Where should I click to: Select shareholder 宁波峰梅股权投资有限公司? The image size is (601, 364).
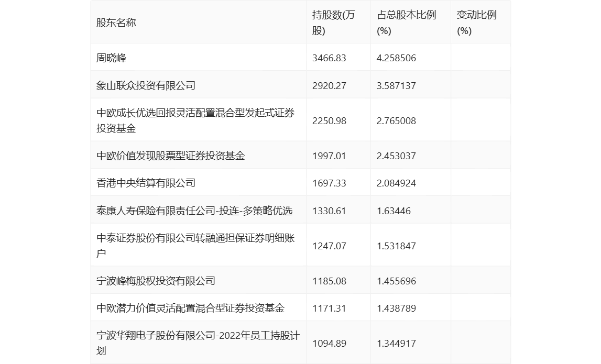tap(156, 281)
